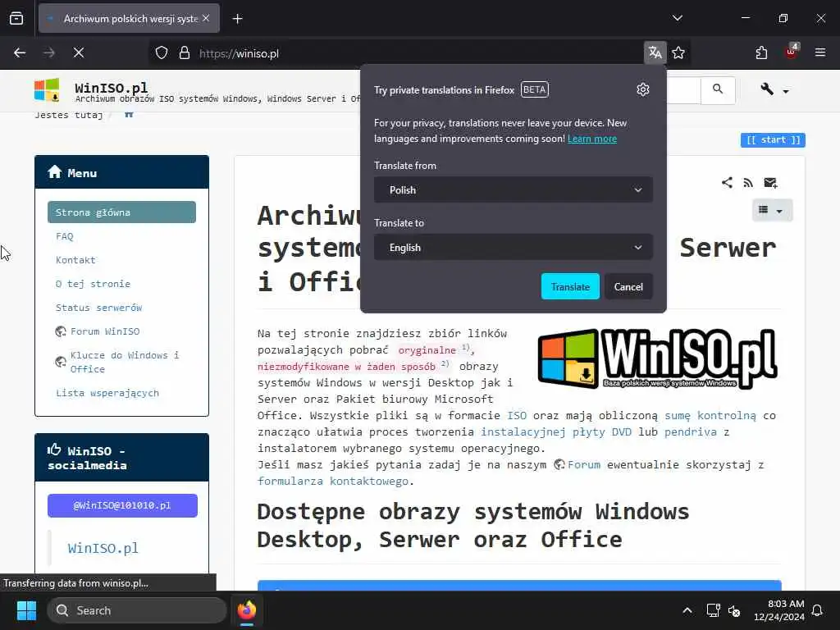Viewport: 840px width, 630px height.
Task: Click the share icon on the page
Action: (x=727, y=183)
